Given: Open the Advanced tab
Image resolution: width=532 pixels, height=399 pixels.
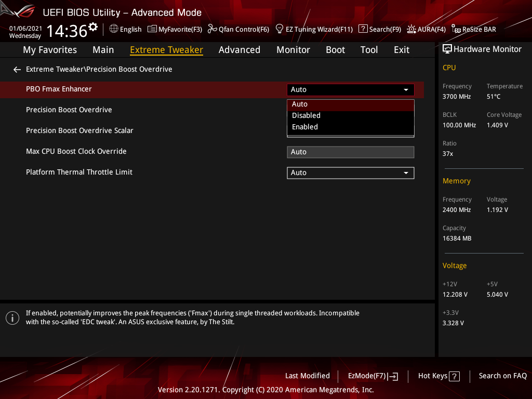Looking at the screenshot, I should (239, 50).
